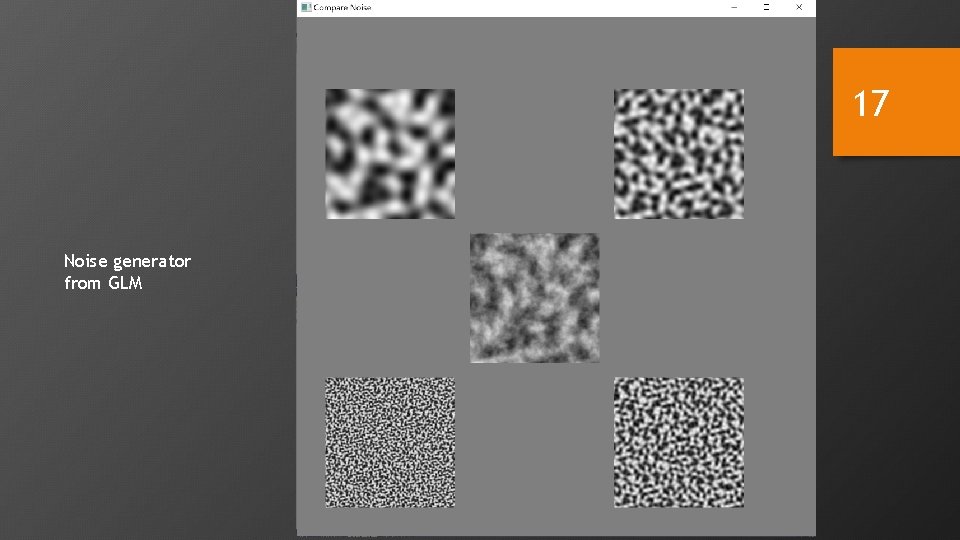Click the Compare Noise title text
The image size is (960, 540).
click(342, 7)
